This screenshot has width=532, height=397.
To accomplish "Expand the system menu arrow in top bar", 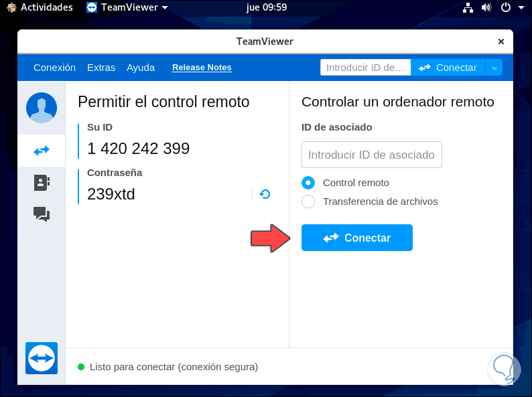I will (x=521, y=7).
